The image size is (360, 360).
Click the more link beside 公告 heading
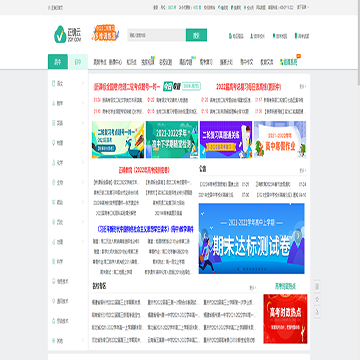pos(303,170)
